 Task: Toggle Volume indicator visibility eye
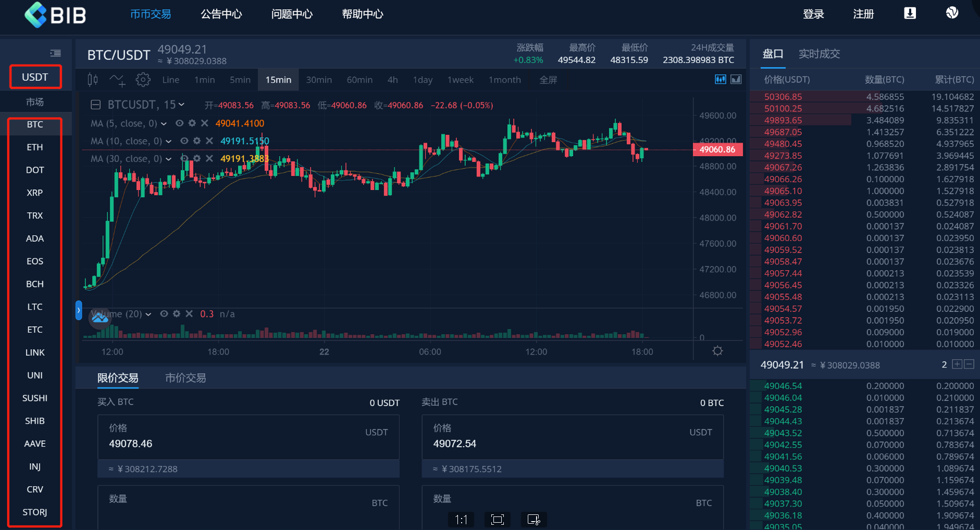click(164, 314)
